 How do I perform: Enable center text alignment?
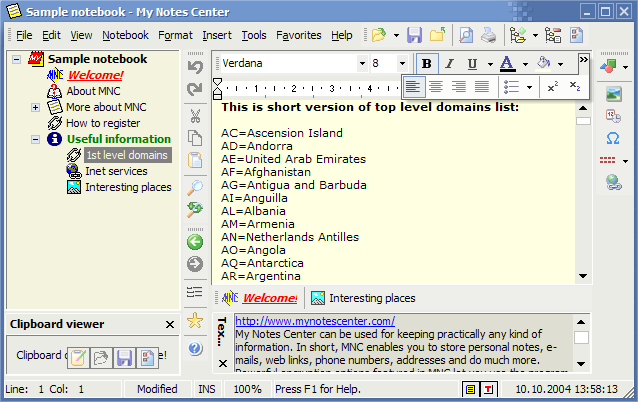(436, 87)
